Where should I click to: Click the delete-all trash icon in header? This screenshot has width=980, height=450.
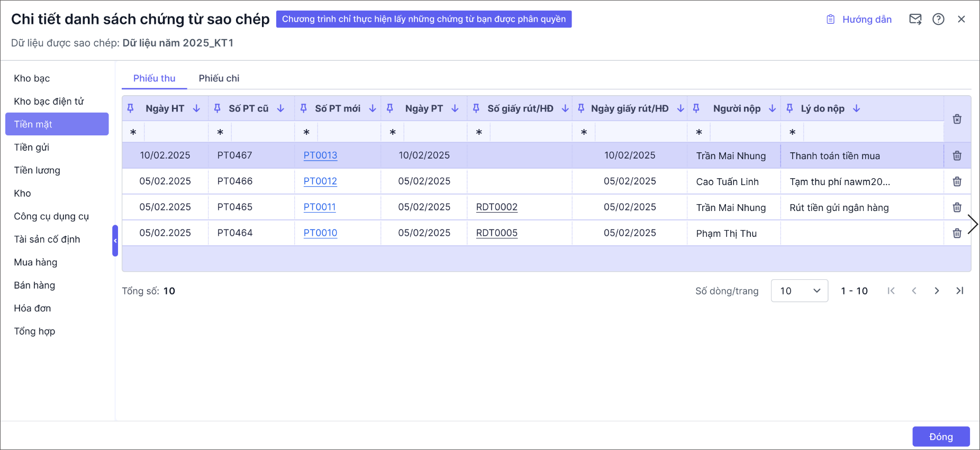(x=957, y=119)
